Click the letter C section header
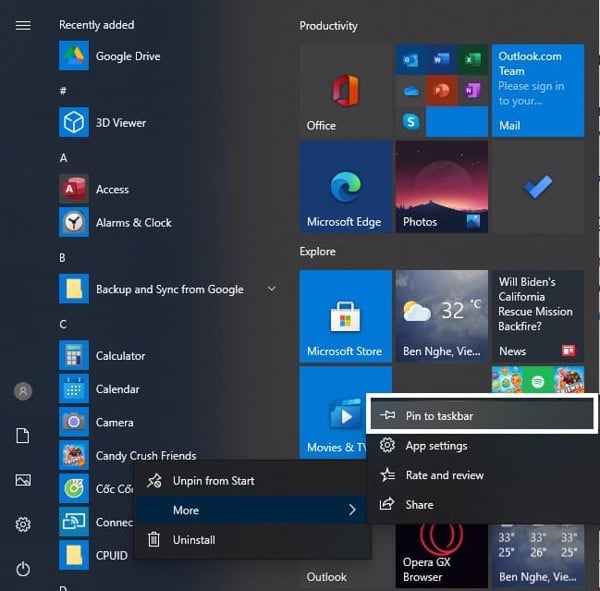The width and height of the screenshot is (600, 591). pos(63,324)
